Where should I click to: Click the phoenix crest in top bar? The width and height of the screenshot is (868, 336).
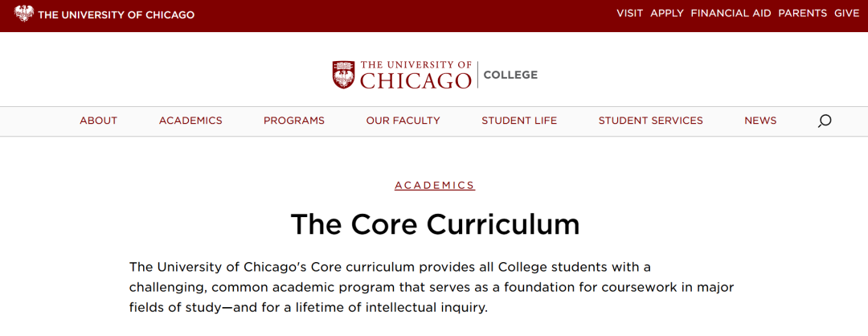point(24,14)
